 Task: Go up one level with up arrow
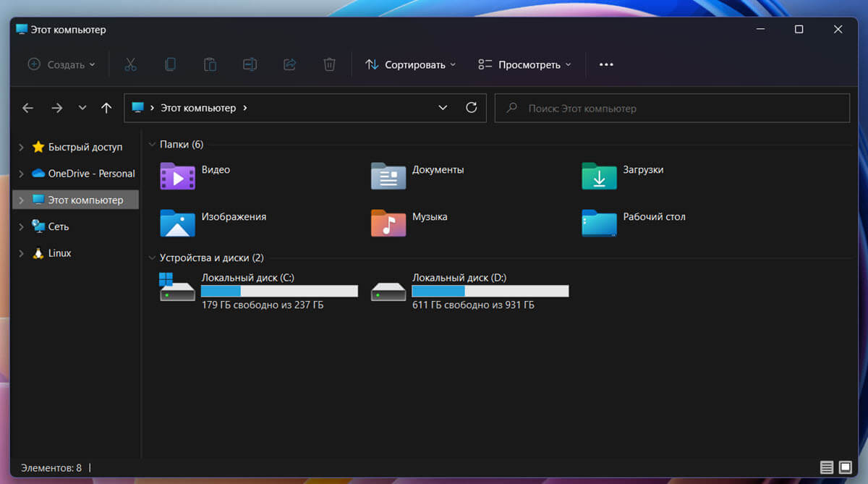[106, 108]
